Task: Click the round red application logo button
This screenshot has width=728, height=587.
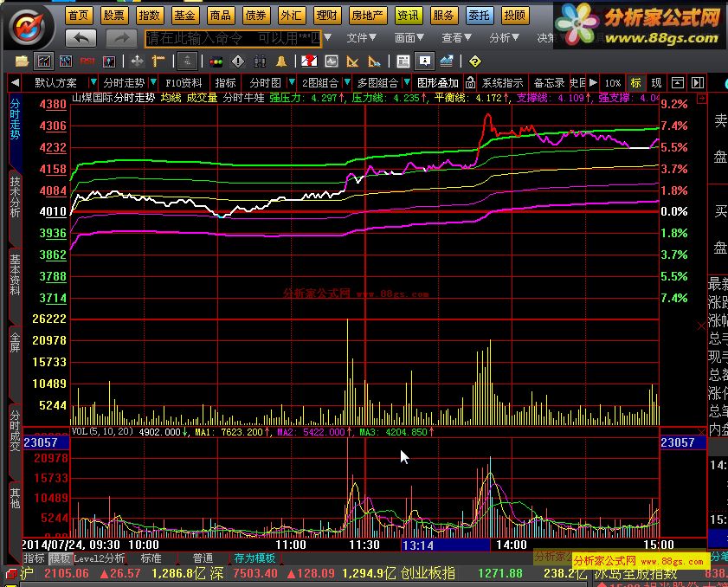Action: (x=29, y=27)
